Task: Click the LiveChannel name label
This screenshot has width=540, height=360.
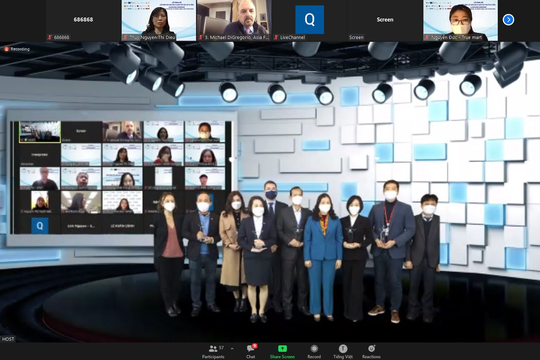Action: coord(292,37)
